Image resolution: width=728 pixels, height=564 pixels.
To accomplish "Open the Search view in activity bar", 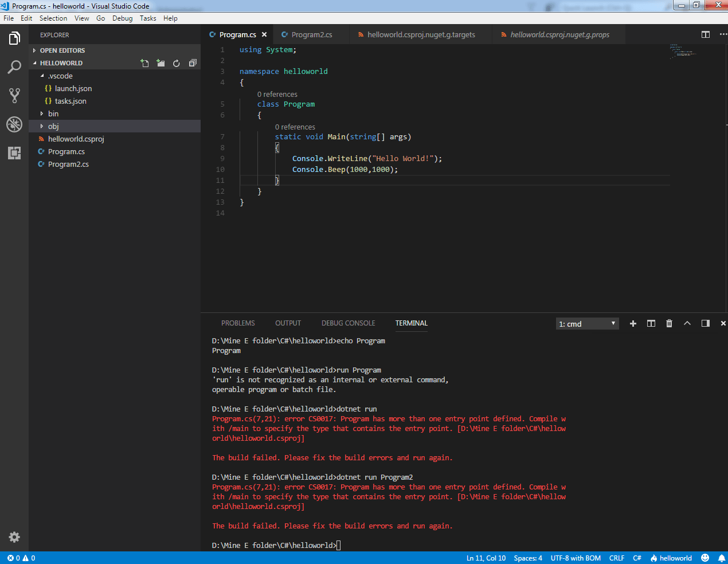I will (x=14, y=67).
